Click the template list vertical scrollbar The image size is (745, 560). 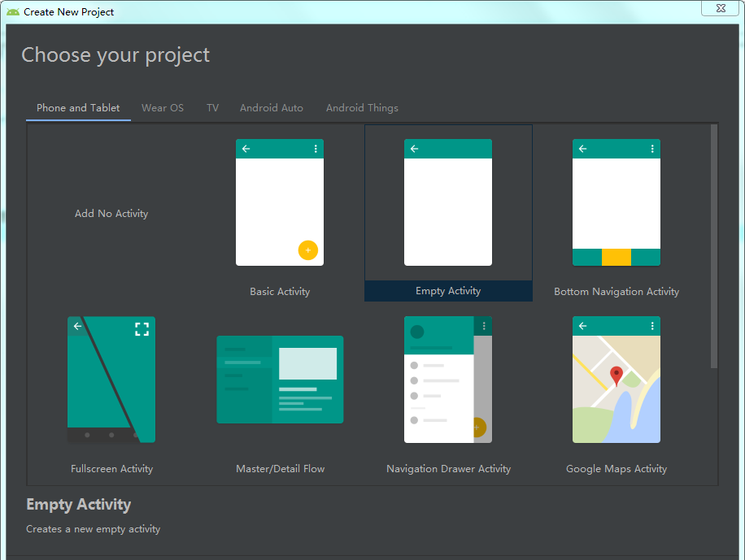714,244
